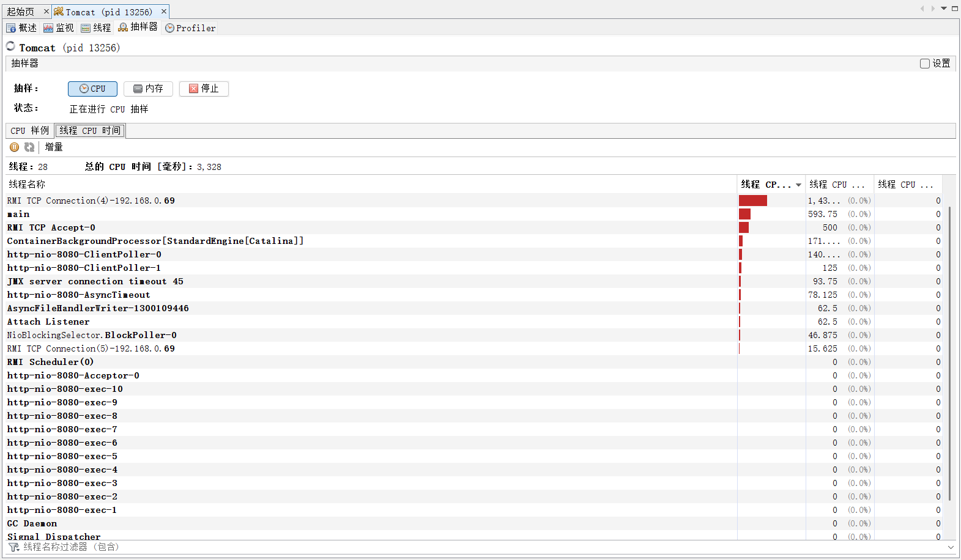Select RMI TCP Connection(4) thread row
961x560 pixels.
click(474, 201)
